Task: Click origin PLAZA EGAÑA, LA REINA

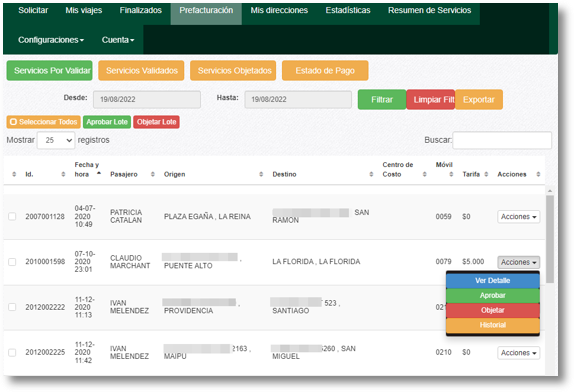Action: point(207,217)
